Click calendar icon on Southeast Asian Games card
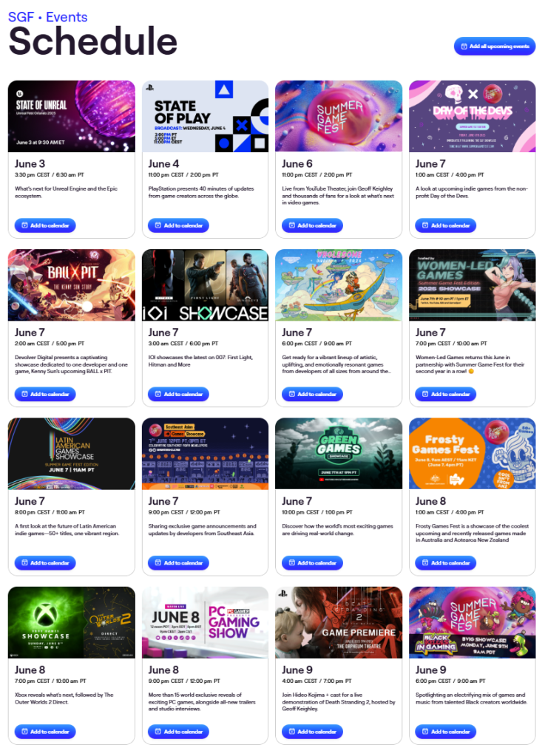The image size is (545, 756). click(158, 562)
